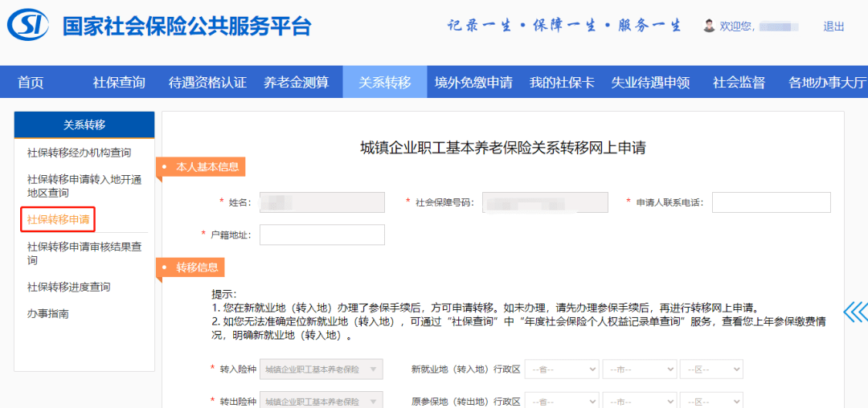Open 社保转移经办机构查询 in sidebar
This screenshot has width=868, height=408.
point(79,153)
